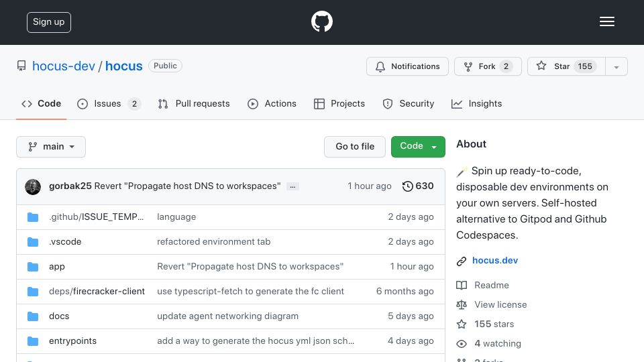Open 'refactored environment tab' commit link

[x=213, y=242]
